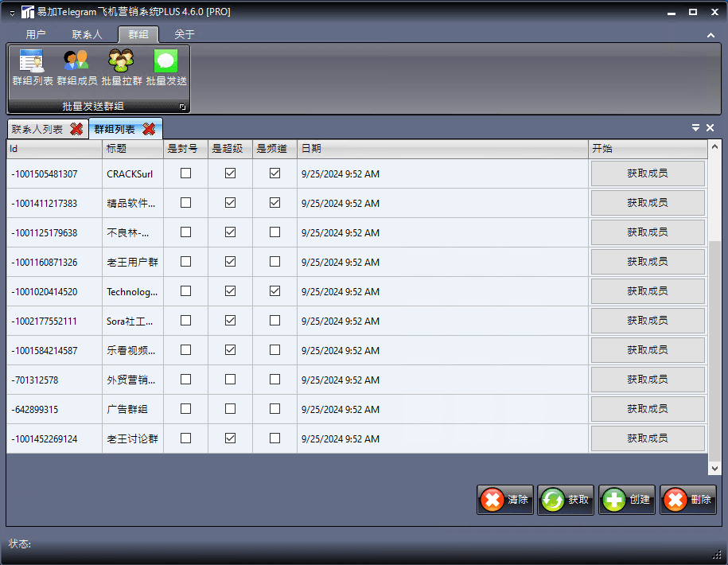Close the active document panel
Screen dimensions: 728x565
tap(710, 127)
